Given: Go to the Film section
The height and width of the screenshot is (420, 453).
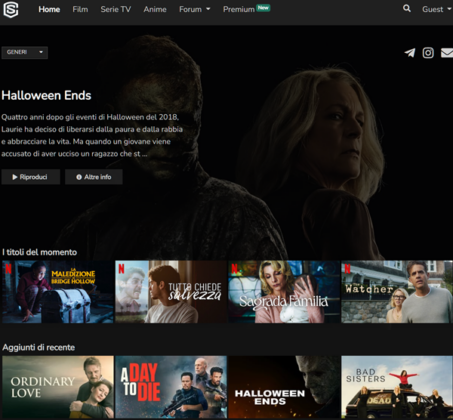Looking at the screenshot, I should tap(80, 9).
